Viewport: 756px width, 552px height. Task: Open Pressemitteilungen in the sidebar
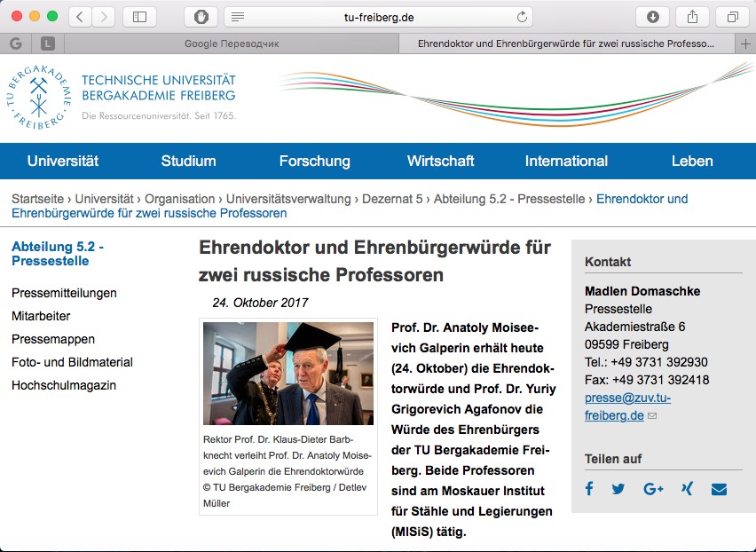[x=64, y=293]
